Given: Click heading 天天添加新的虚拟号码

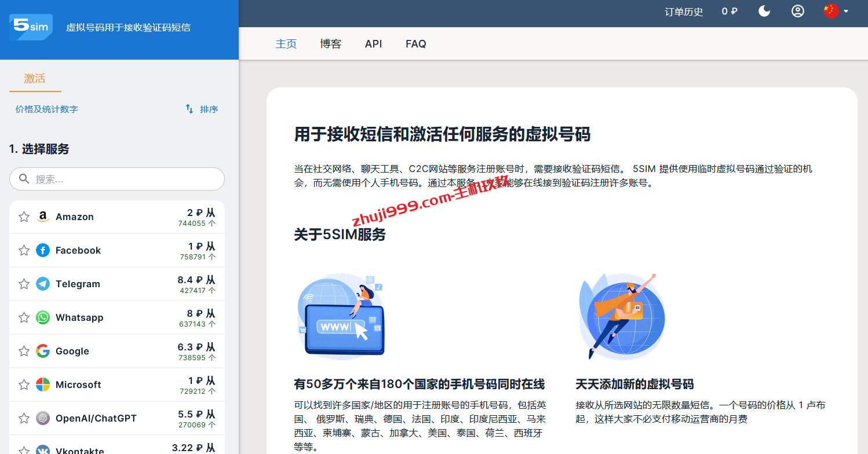Looking at the screenshot, I should click(x=634, y=384).
